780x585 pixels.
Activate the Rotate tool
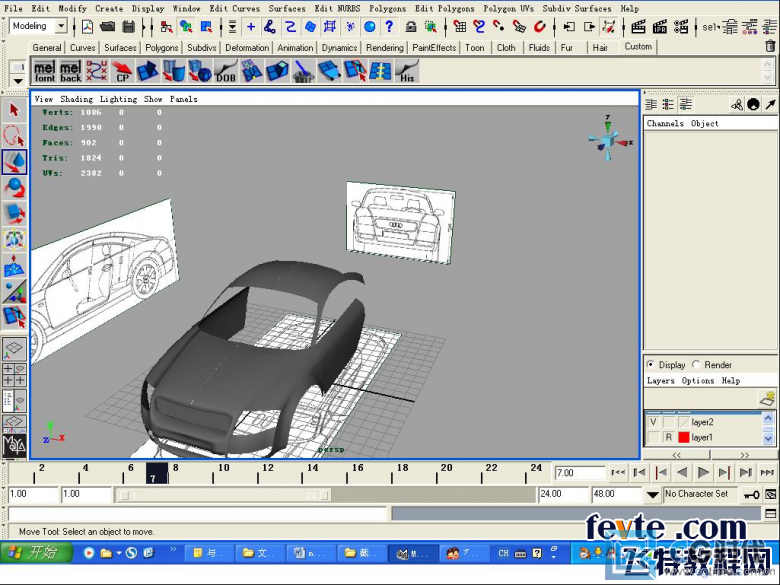coord(14,188)
